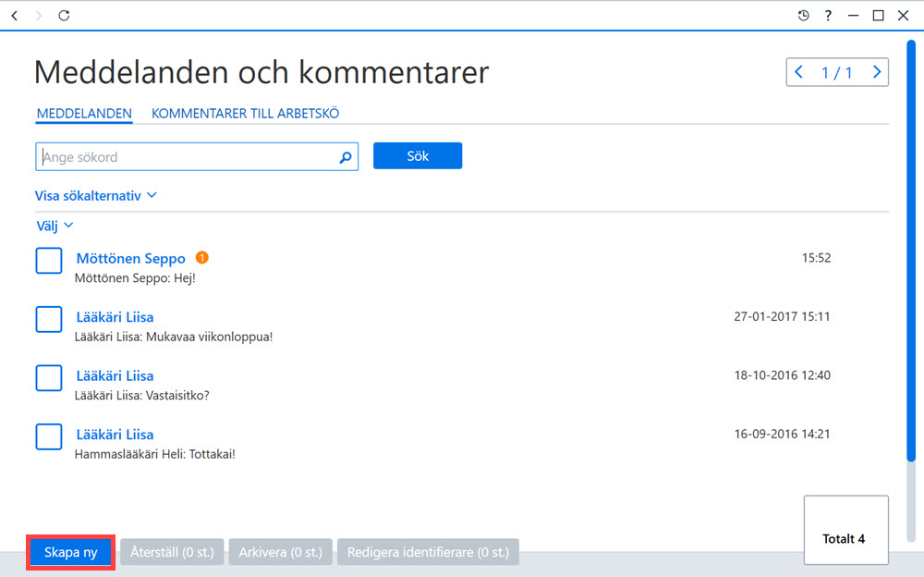
Task: Click the Arkivera (0 st.) button
Action: coord(281,552)
